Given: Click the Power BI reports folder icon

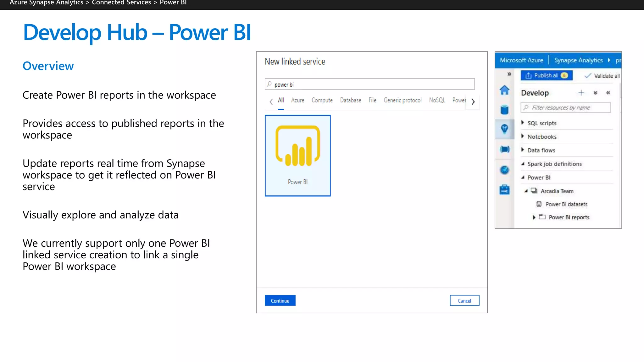Looking at the screenshot, I should coord(542,217).
